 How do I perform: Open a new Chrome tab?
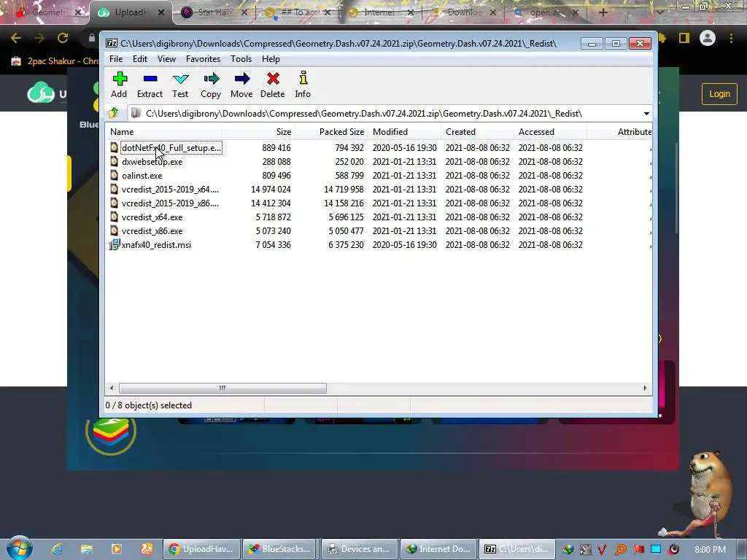[x=603, y=12]
